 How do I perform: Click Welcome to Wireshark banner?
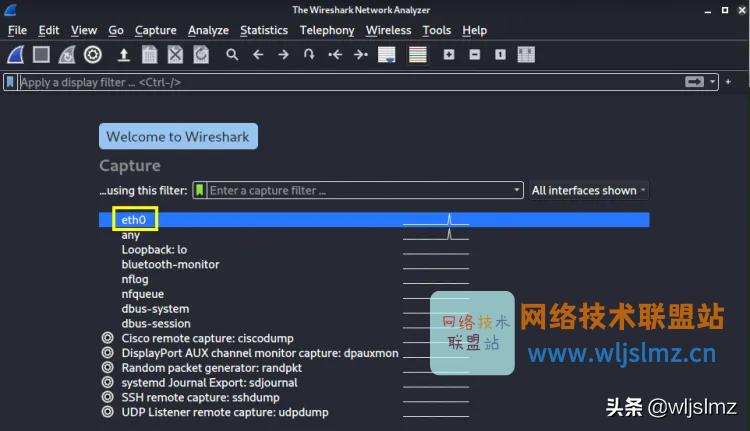click(x=178, y=136)
